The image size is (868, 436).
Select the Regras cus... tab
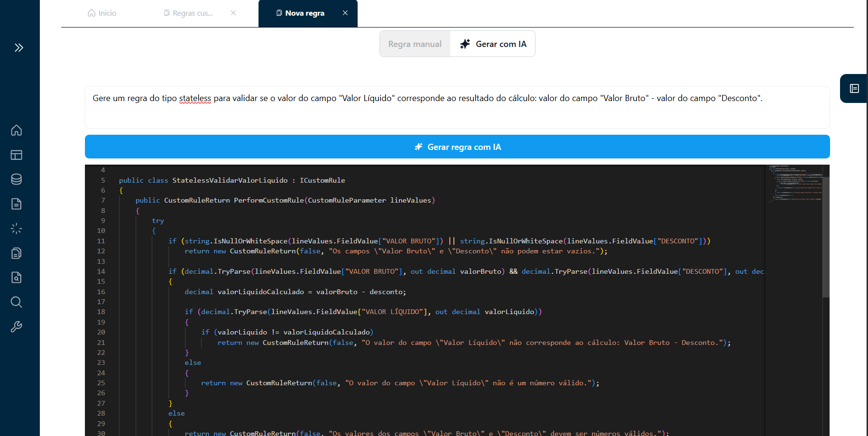pyautogui.click(x=188, y=13)
